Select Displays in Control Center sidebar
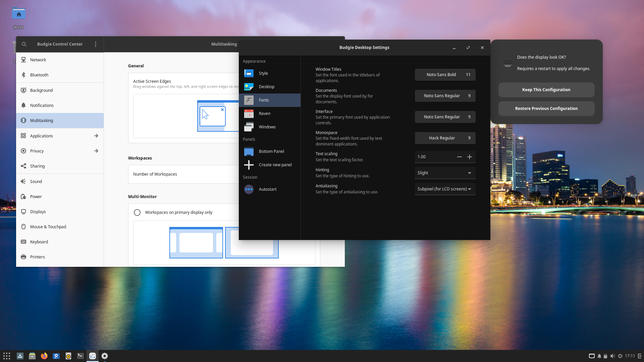The width and height of the screenshot is (644, 362). (x=60, y=212)
